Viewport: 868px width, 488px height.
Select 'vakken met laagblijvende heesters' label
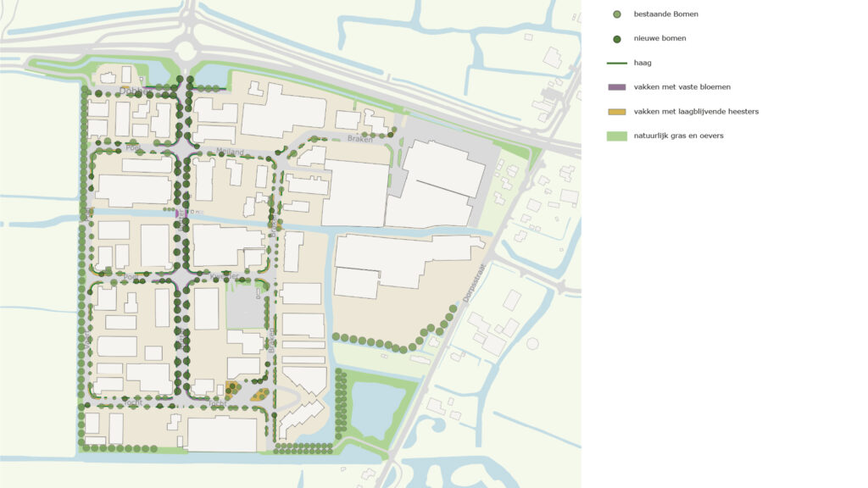696,111
